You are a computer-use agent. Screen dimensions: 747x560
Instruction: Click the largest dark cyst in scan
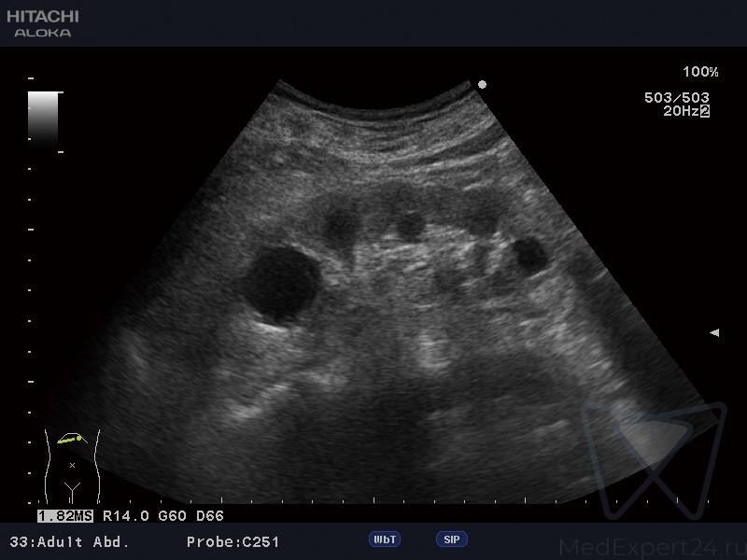[x=282, y=283]
